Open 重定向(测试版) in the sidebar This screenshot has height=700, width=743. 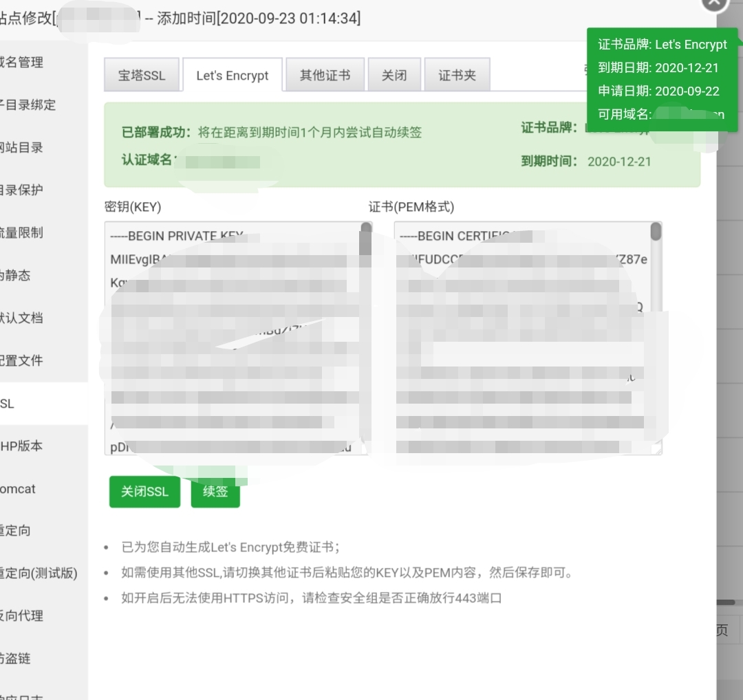click(43, 573)
